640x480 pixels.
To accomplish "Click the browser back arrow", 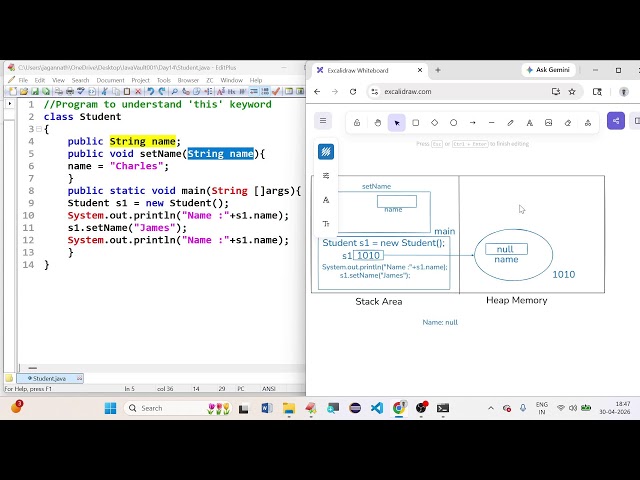I will pos(317,91).
